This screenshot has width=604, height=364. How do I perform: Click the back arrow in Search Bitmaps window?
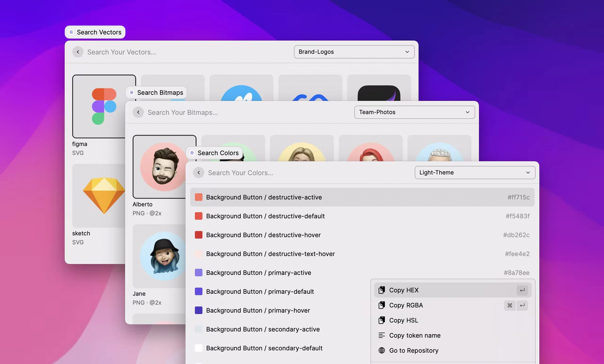click(x=138, y=112)
